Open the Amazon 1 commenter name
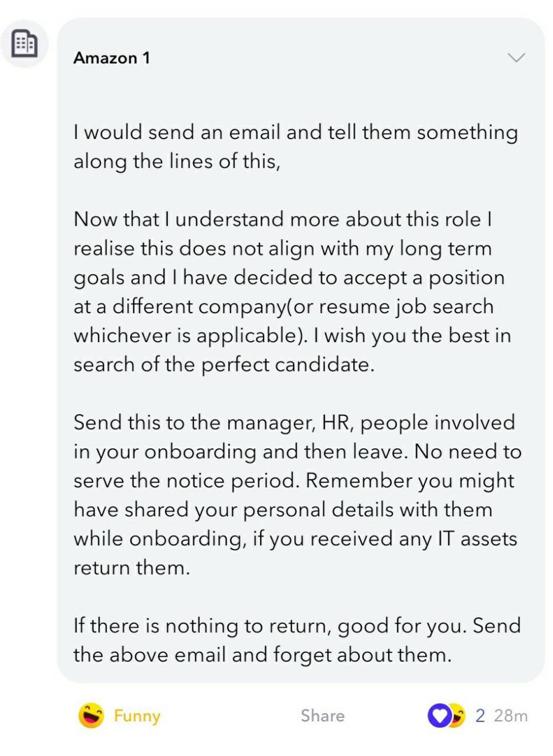The height and width of the screenshot is (756, 553). (112, 58)
